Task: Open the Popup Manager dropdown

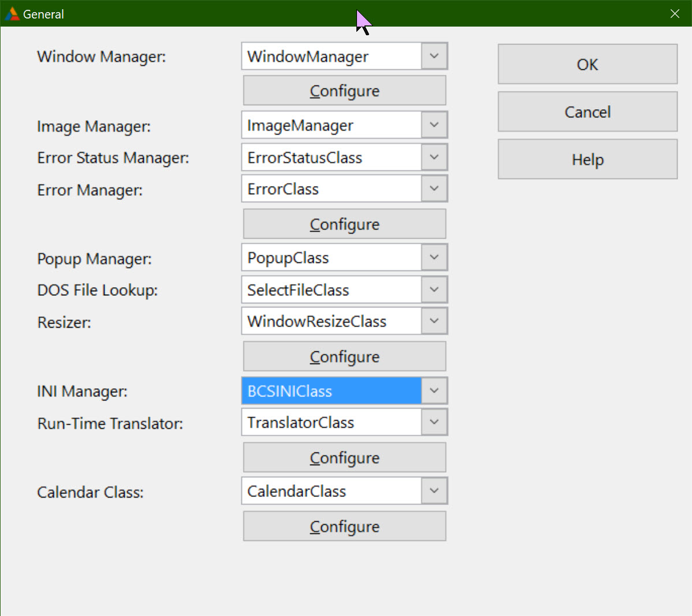Action: pyautogui.click(x=434, y=258)
